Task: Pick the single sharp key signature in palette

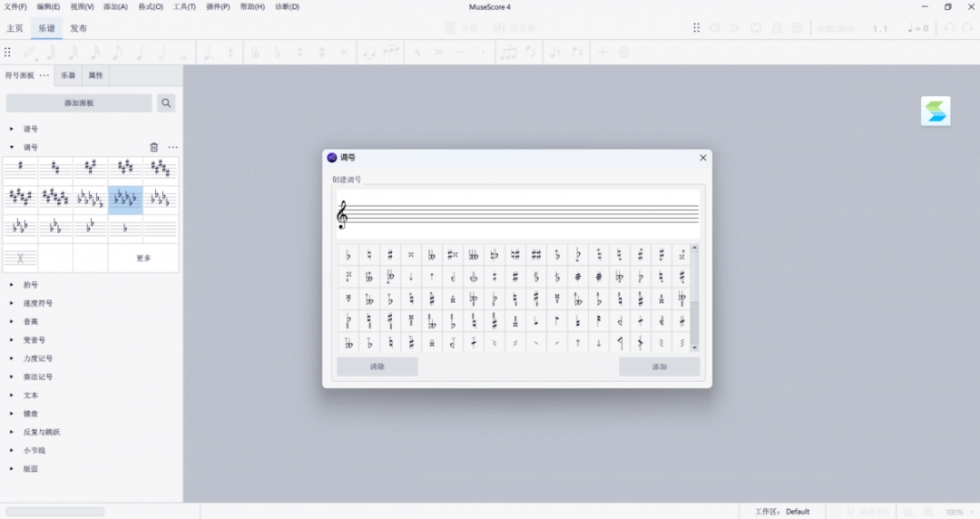Action: pos(20,167)
